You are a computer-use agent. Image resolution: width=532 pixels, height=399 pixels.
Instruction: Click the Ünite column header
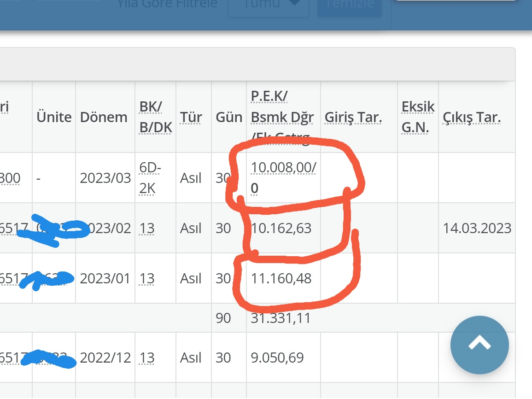click(x=54, y=117)
